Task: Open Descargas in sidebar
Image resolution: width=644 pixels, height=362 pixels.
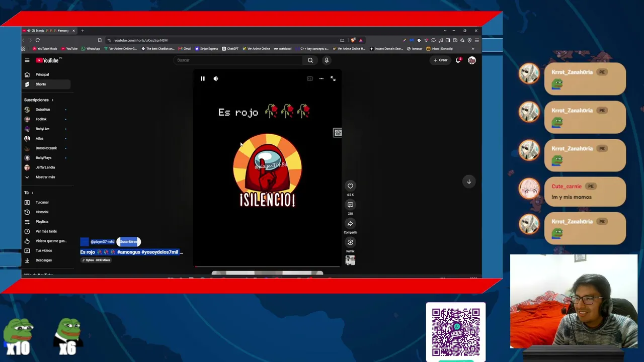Action: [46, 260]
